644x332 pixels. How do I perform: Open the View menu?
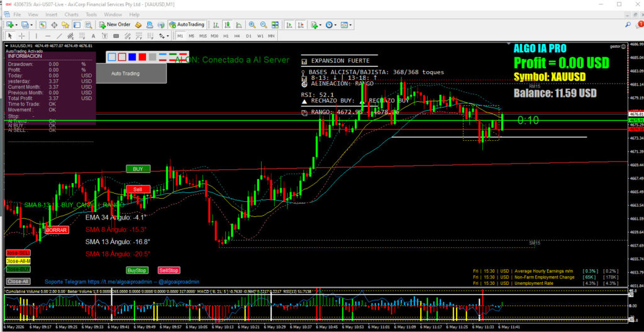33,14
